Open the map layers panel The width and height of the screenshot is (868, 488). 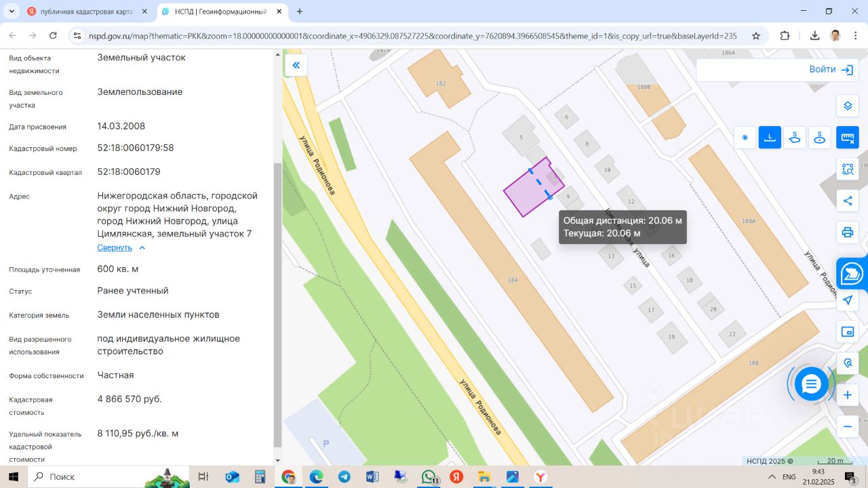[847, 106]
